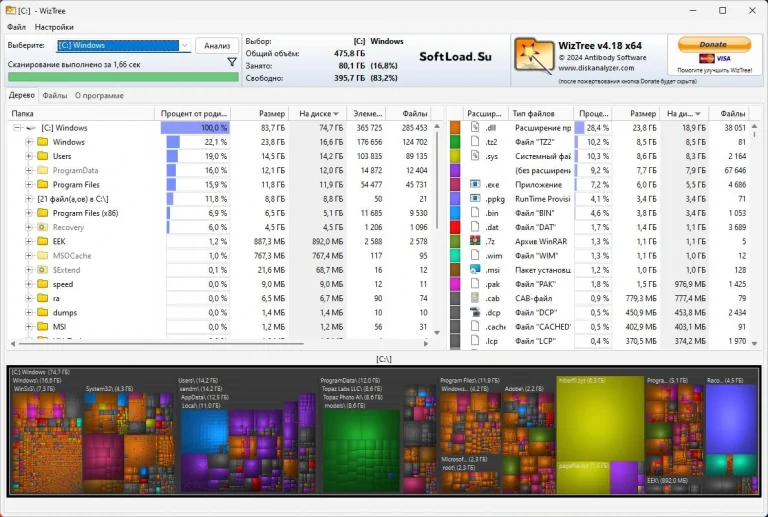Switch to the Дерево tab

pos(22,95)
